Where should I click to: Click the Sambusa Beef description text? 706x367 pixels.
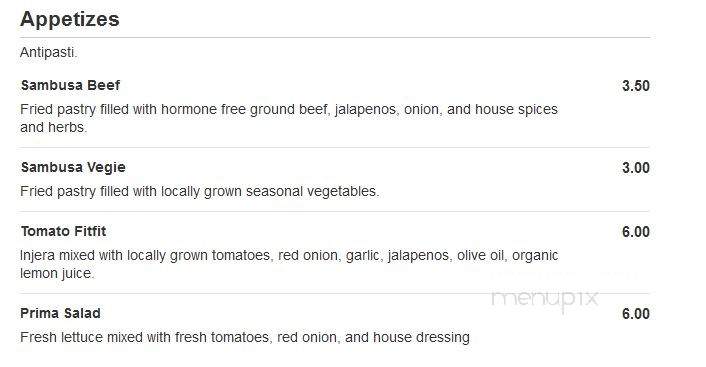tap(289, 118)
